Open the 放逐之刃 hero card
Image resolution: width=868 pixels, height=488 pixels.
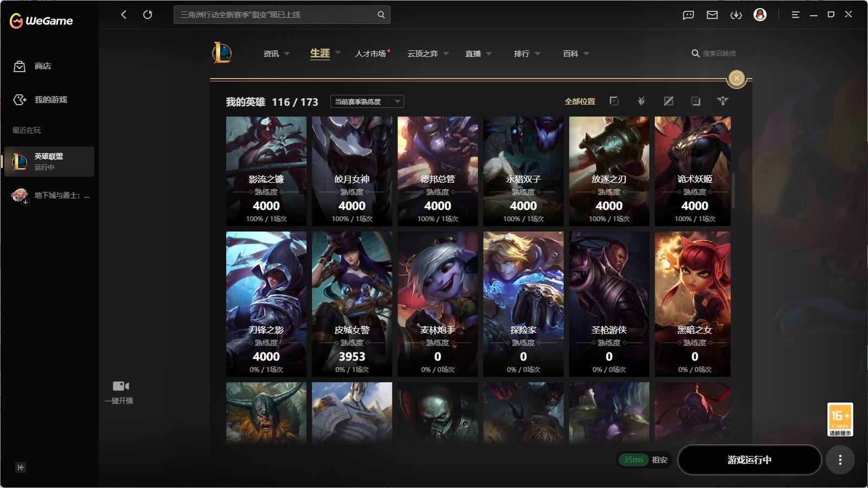pos(609,171)
